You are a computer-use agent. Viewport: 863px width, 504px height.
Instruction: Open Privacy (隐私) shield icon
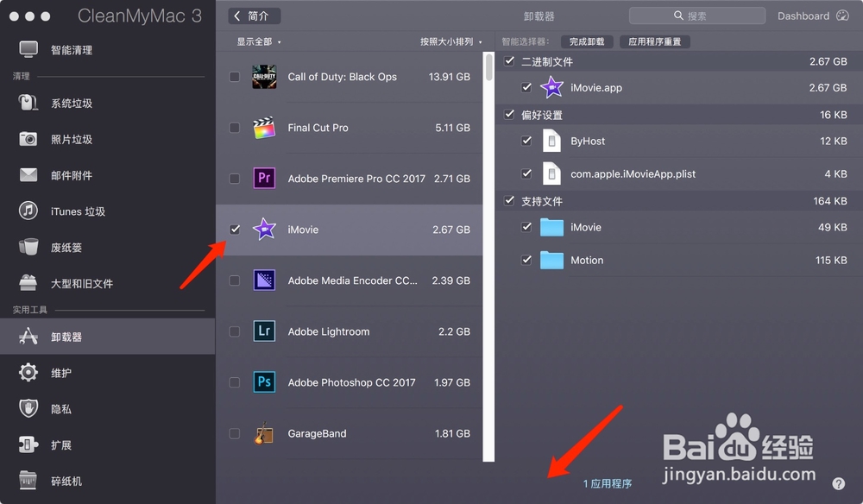point(28,408)
